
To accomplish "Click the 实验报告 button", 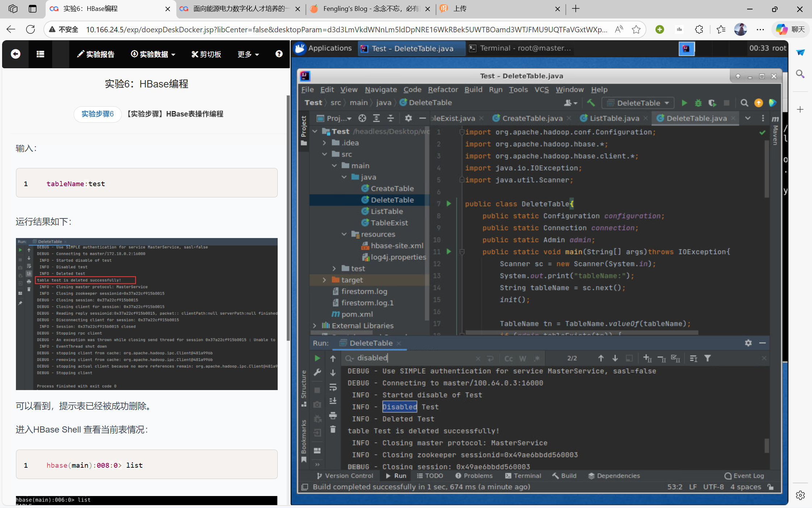I will 96,54.
